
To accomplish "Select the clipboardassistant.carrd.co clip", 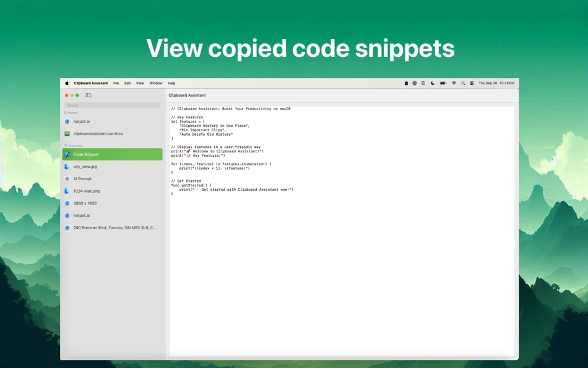I will 113,134.
